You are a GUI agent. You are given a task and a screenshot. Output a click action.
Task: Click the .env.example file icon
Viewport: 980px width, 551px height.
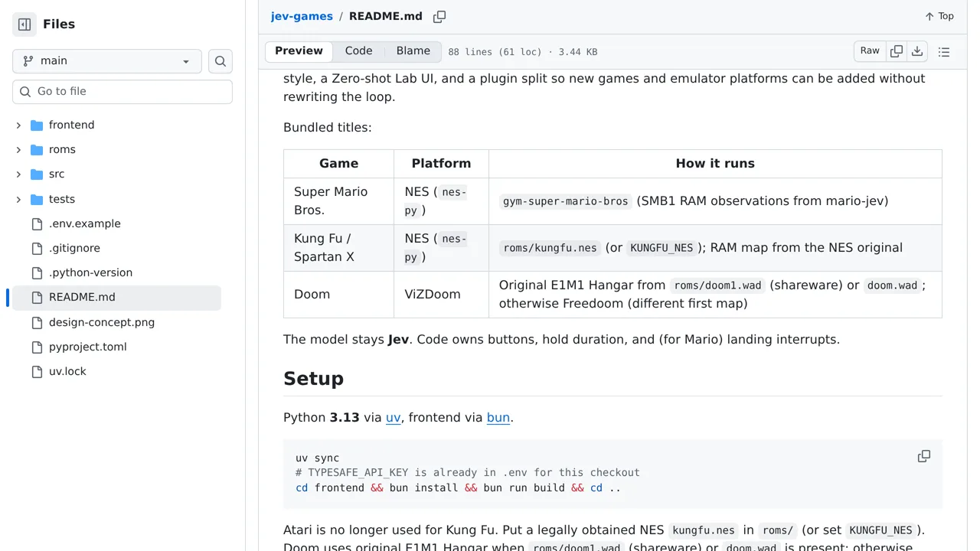37,223
